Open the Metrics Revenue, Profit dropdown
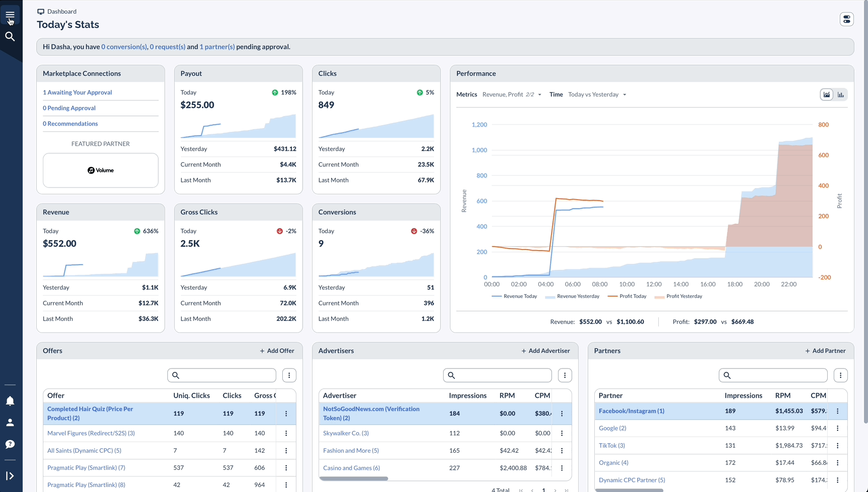The image size is (868, 492). coord(511,94)
